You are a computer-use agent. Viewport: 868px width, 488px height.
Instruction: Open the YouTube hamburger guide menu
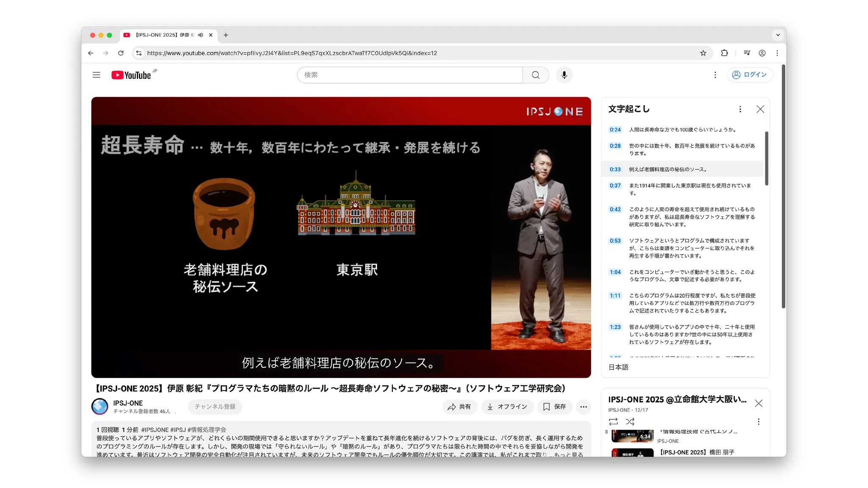[x=96, y=75]
